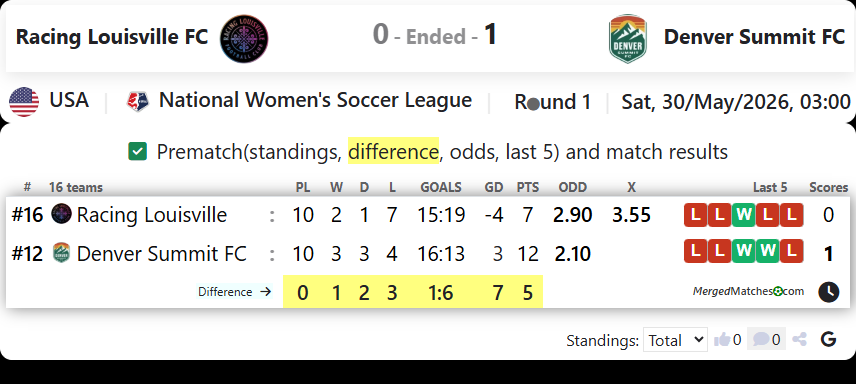Click the MergedMatches.com link
The image size is (856, 384).
click(x=748, y=291)
